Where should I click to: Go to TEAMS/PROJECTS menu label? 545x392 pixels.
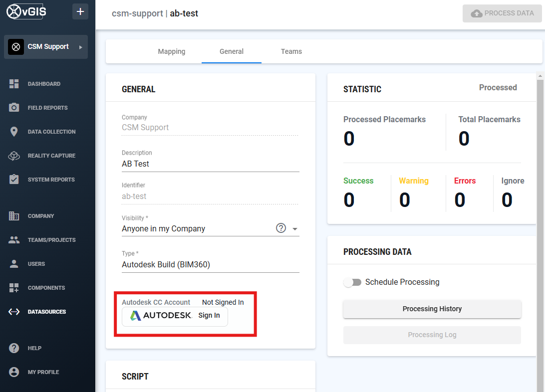click(x=51, y=240)
